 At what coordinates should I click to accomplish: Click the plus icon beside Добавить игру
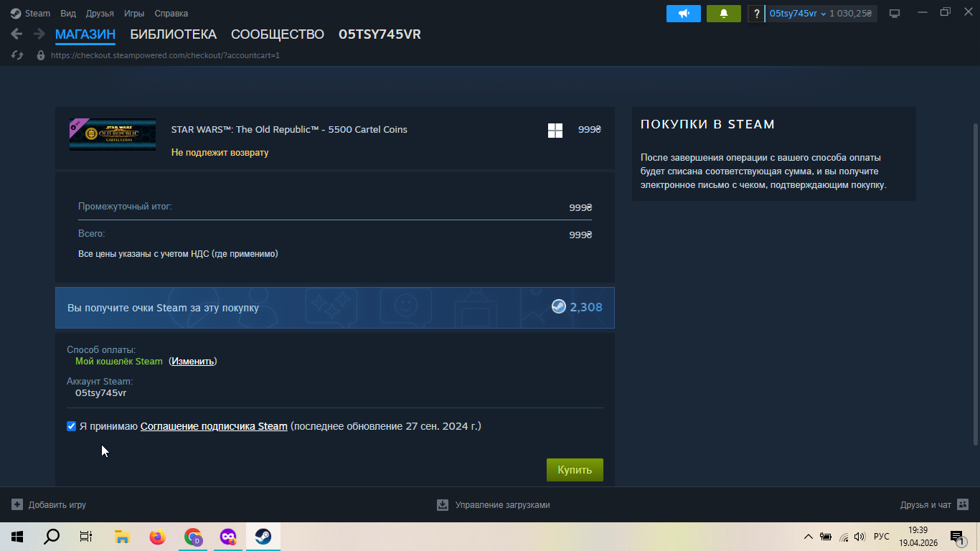(17, 505)
